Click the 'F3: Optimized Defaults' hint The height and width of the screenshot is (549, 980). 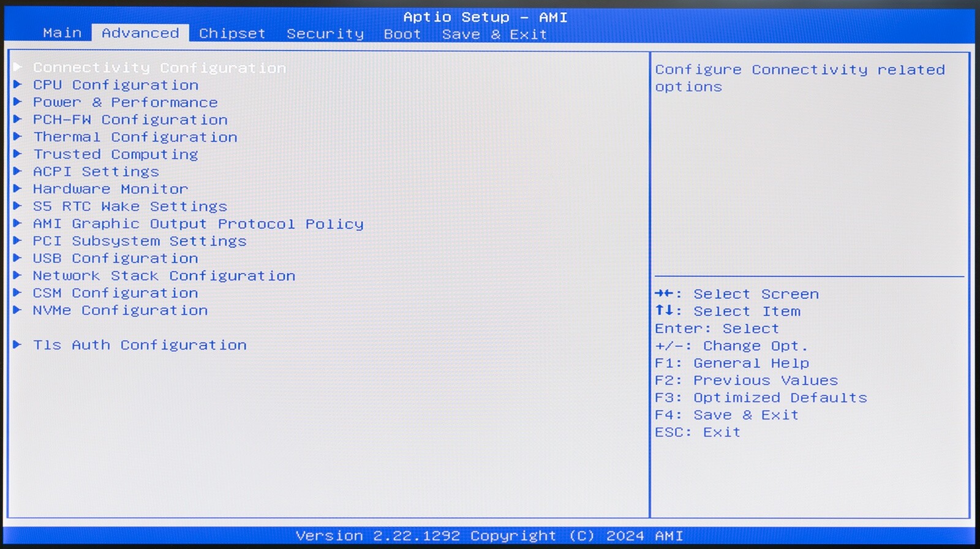(761, 398)
